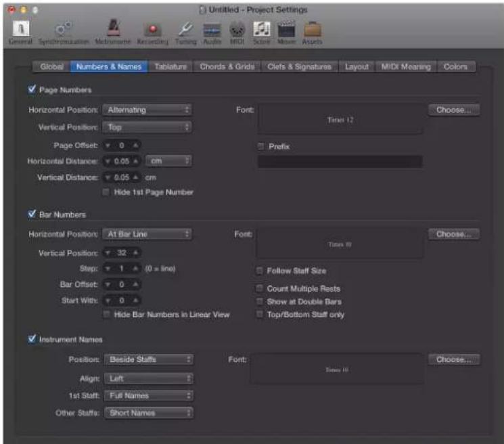Enable Count Multiple Rests
This screenshot has height=444, width=504.
[259, 288]
